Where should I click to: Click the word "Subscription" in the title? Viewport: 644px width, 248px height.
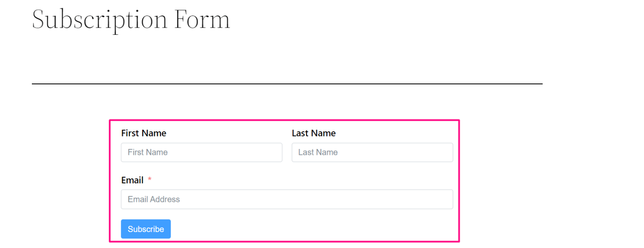[x=99, y=19]
